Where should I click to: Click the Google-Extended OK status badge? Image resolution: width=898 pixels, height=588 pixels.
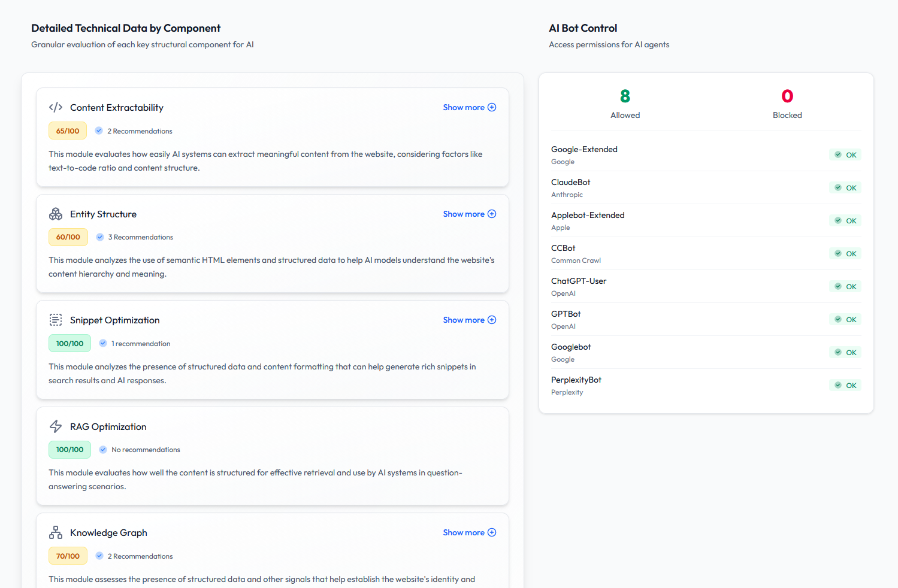point(845,154)
